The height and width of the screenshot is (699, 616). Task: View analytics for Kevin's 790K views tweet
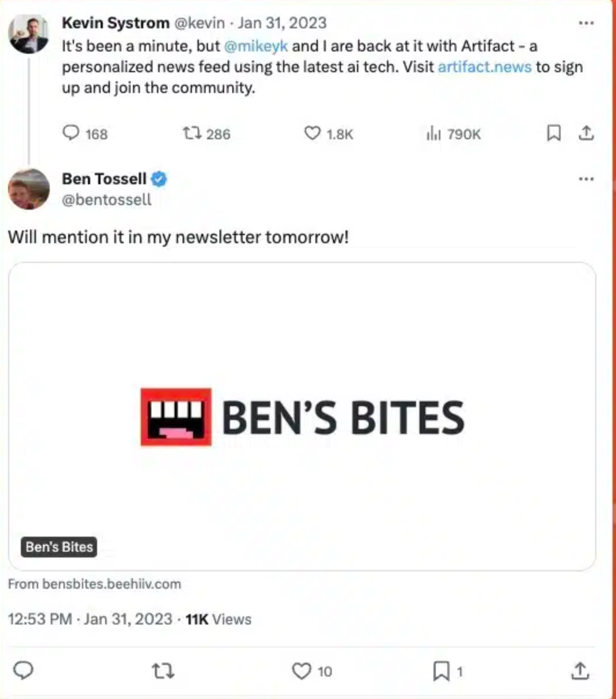pos(433,134)
